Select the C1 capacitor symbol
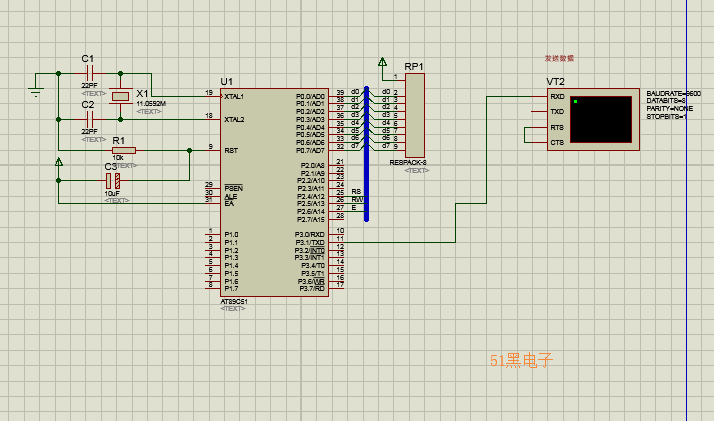 [90, 73]
